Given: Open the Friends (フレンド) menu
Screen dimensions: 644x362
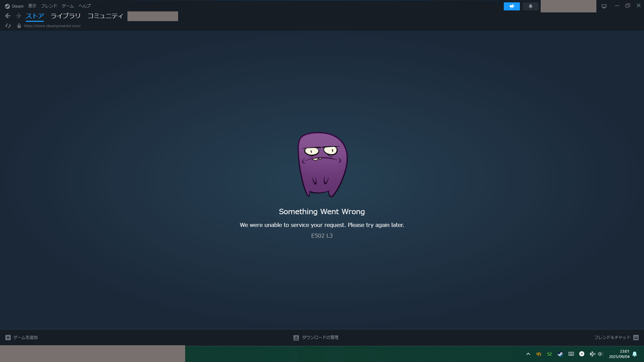Looking at the screenshot, I should (49, 6).
